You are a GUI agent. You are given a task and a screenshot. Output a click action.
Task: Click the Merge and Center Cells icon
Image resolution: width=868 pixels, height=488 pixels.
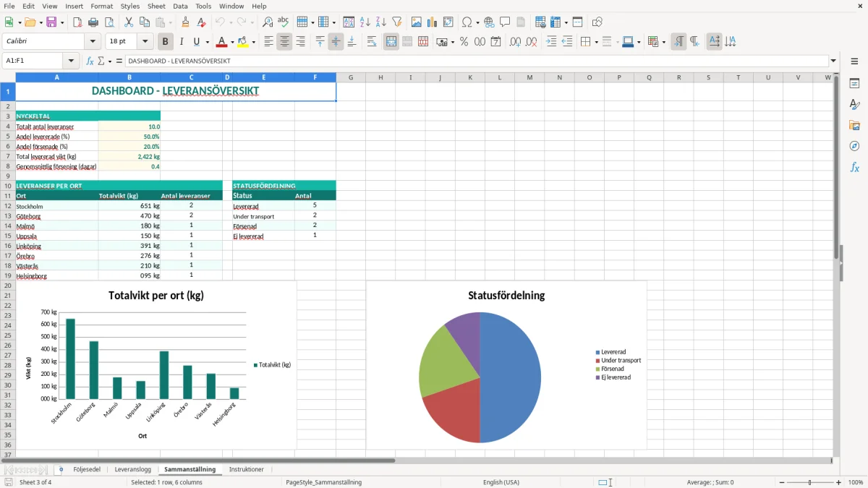391,42
